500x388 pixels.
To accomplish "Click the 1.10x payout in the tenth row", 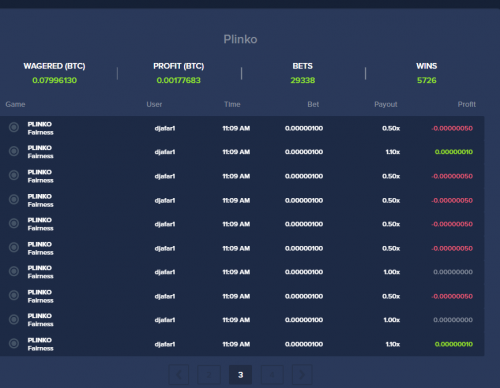I will pyautogui.click(x=393, y=344).
